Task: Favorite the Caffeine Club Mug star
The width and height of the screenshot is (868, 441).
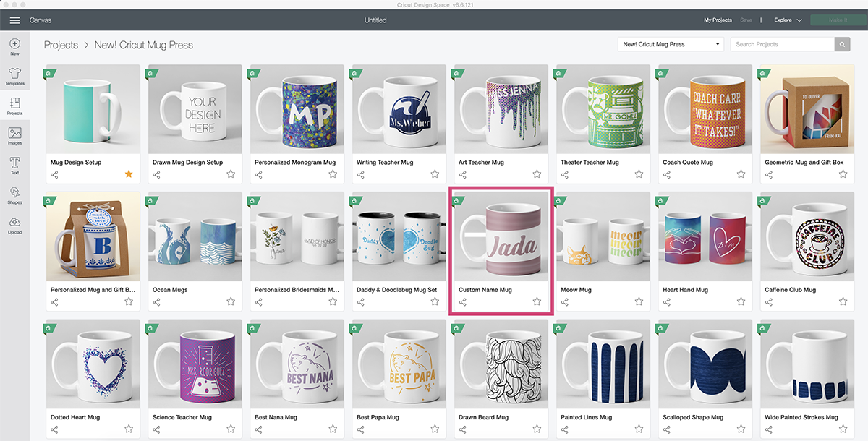Action: [843, 301]
